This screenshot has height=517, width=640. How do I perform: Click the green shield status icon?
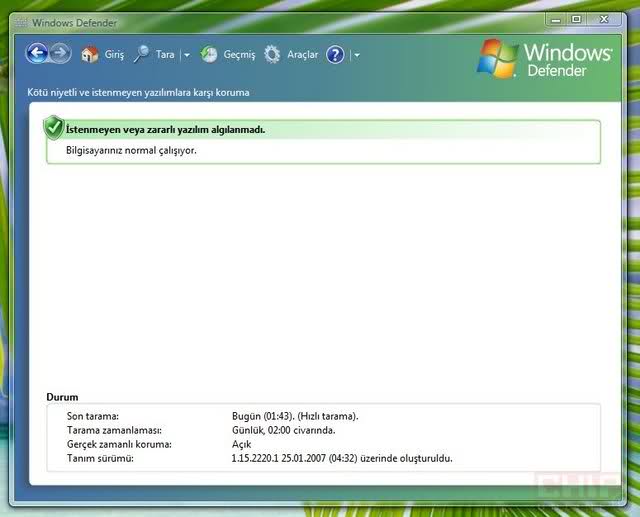(x=53, y=128)
